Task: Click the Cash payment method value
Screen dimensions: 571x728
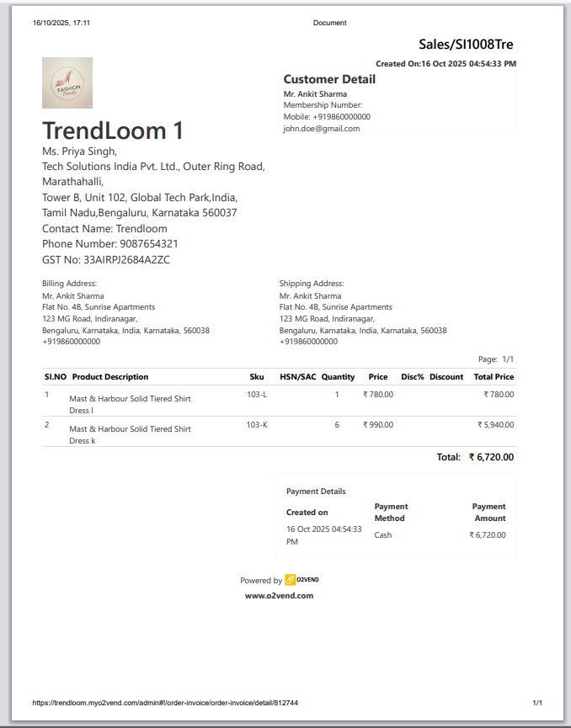Action: click(x=383, y=535)
